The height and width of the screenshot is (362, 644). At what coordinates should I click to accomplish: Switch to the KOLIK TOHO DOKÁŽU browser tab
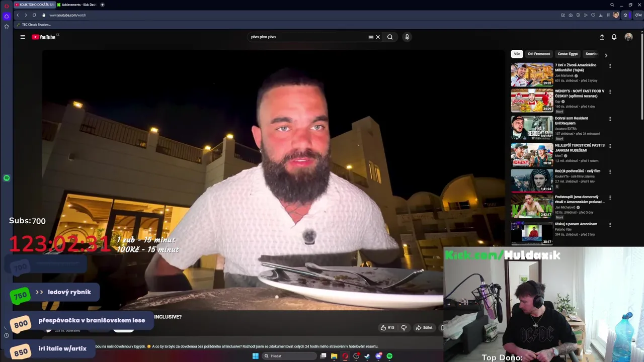point(34,5)
